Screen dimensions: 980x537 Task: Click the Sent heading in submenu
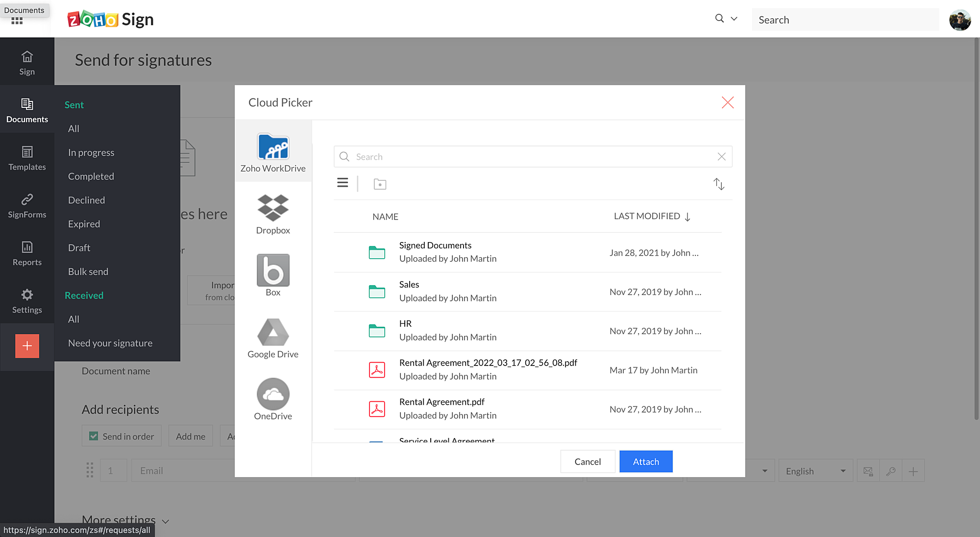74,105
